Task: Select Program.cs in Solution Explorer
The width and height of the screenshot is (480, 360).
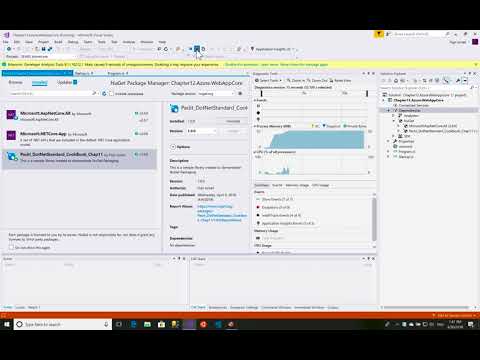Action: tap(407, 152)
